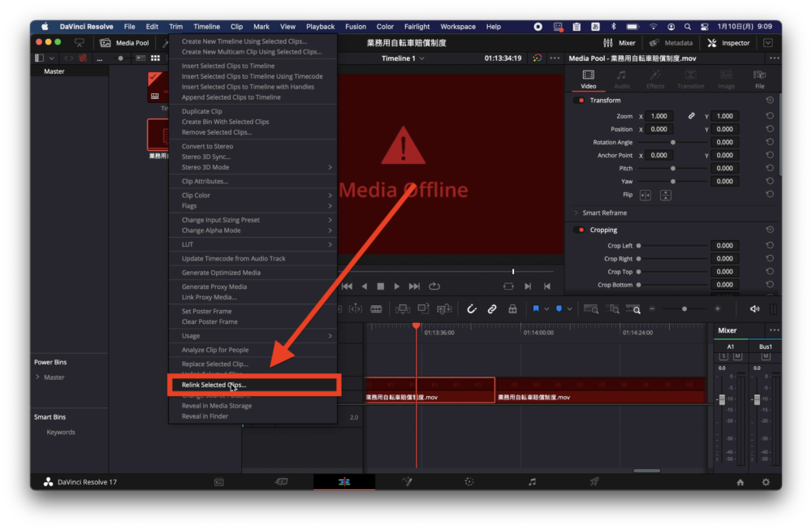The width and height of the screenshot is (812, 530).
Task: Reset the Pitch value
Action: pos(770,168)
